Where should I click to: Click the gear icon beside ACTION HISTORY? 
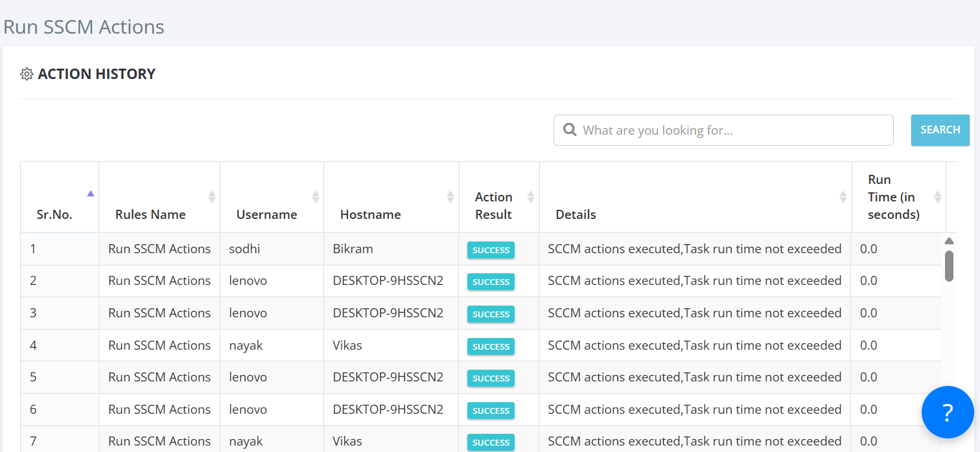coord(27,74)
